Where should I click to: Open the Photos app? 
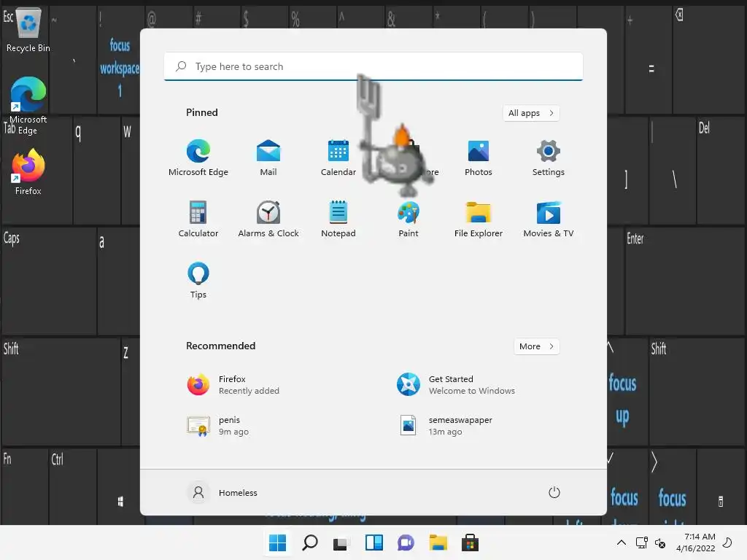[479, 158]
